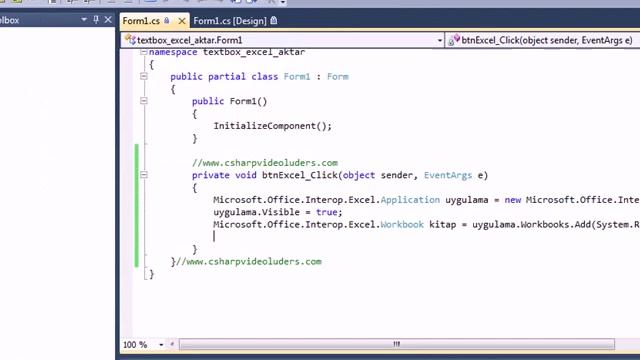
Task: Collapse the namespace textbox_excel_aktar block
Action: (x=144, y=52)
